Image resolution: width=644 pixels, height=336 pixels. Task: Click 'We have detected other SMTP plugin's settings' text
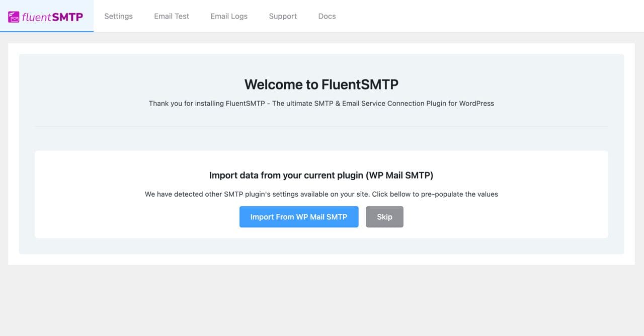[x=321, y=194]
